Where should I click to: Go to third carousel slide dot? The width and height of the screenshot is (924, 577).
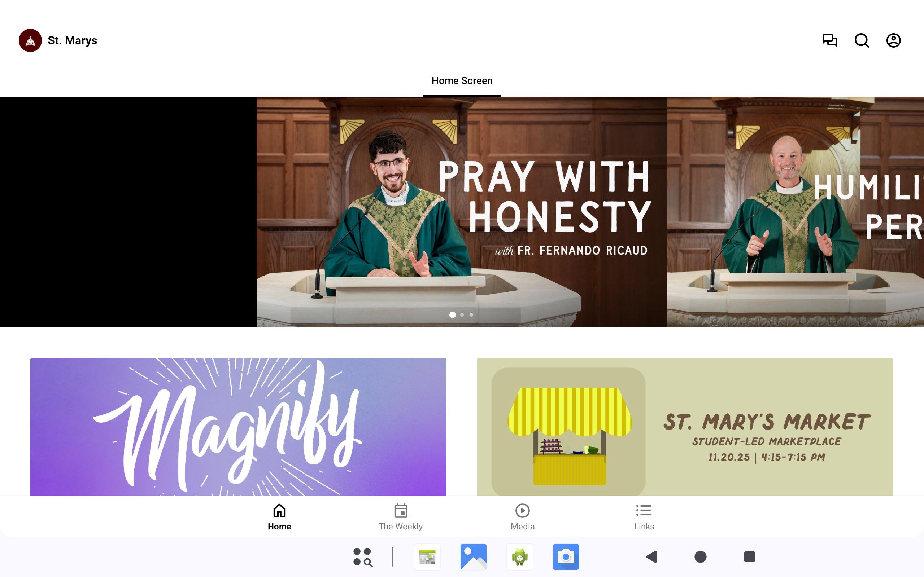[x=471, y=315]
